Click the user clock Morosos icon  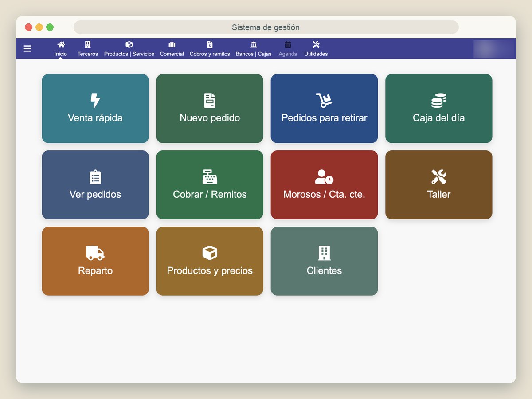(324, 177)
